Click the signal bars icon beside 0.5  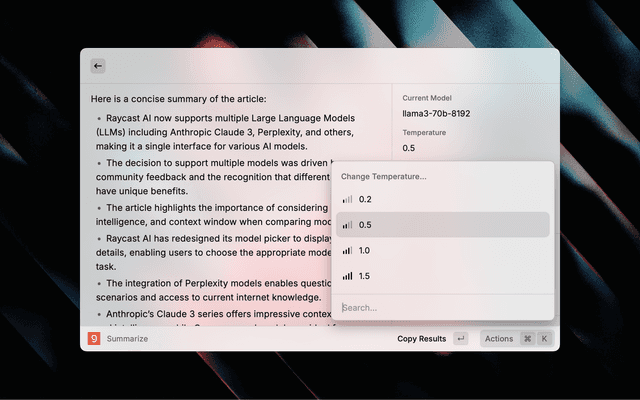pos(347,225)
